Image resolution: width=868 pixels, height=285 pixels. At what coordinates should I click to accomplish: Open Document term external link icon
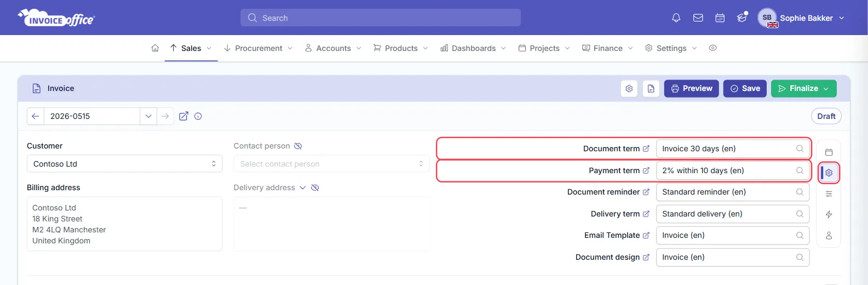click(646, 149)
